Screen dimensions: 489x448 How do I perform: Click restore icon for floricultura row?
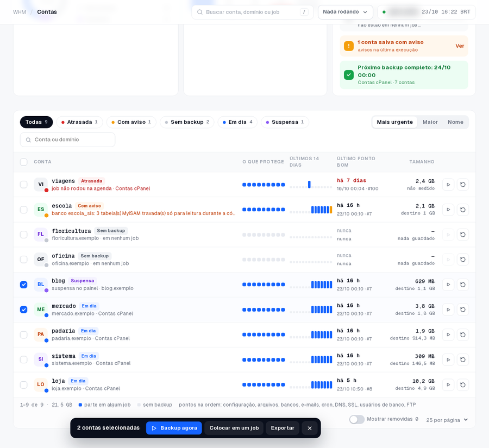click(x=463, y=235)
